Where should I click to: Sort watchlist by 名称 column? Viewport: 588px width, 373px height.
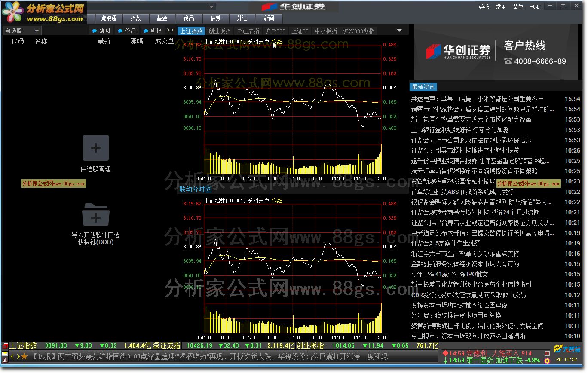point(41,41)
